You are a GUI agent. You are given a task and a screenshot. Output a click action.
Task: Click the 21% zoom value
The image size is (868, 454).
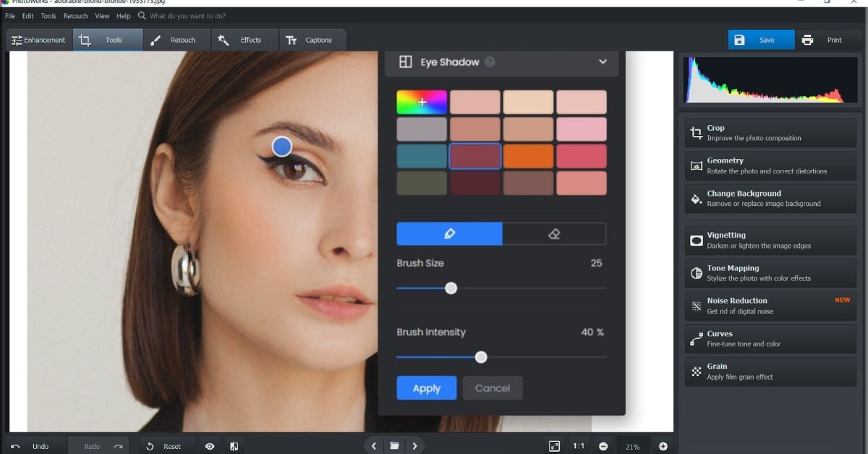click(633, 447)
